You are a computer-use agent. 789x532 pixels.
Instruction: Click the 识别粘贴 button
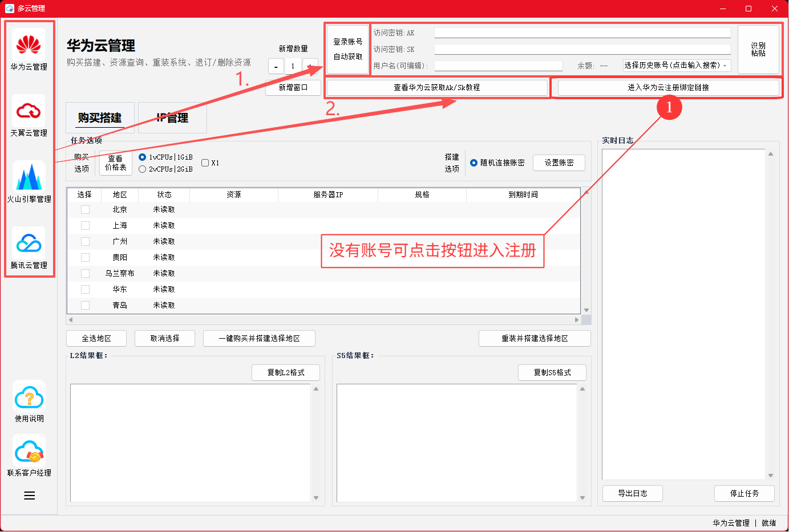[758, 50]
